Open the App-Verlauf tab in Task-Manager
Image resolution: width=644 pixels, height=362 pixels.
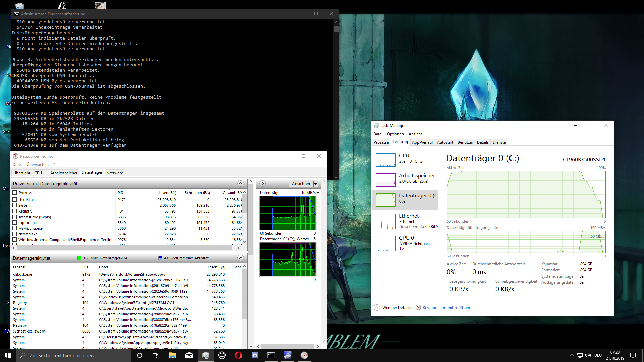(x=422, y=142)
